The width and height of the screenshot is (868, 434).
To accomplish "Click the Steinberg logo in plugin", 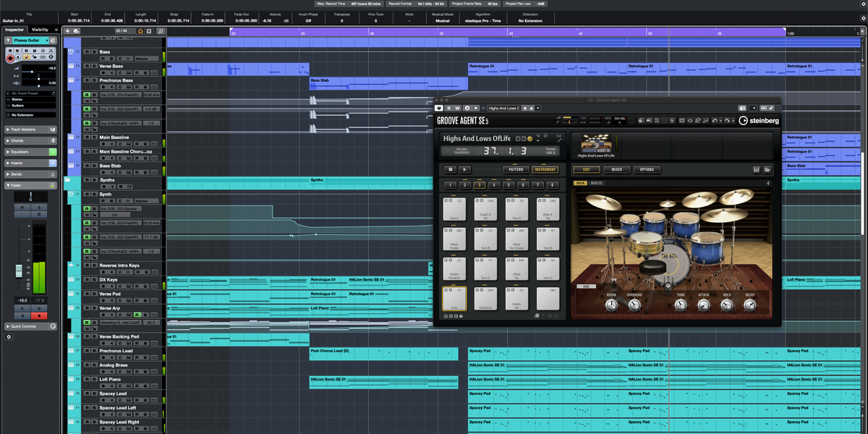I will (758, 121).
